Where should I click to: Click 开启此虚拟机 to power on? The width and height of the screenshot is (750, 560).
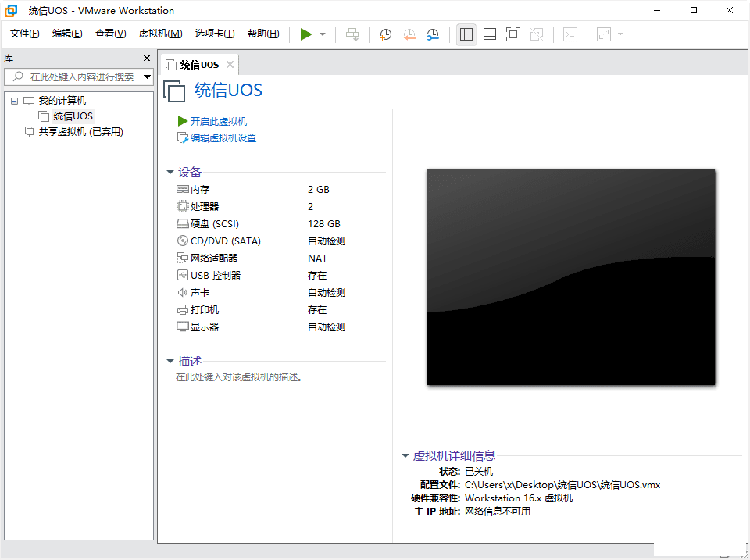[x=219, y=122]
